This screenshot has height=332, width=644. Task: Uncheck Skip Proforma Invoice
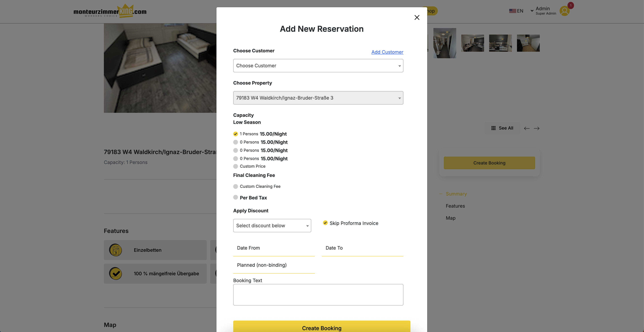point(325,223)
